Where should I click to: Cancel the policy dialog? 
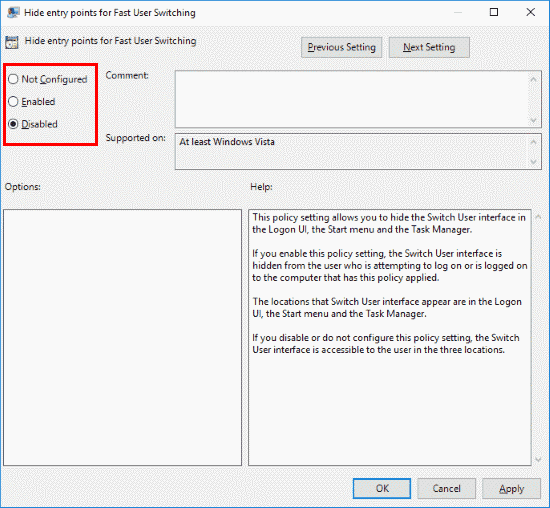(x=446, y=488)
